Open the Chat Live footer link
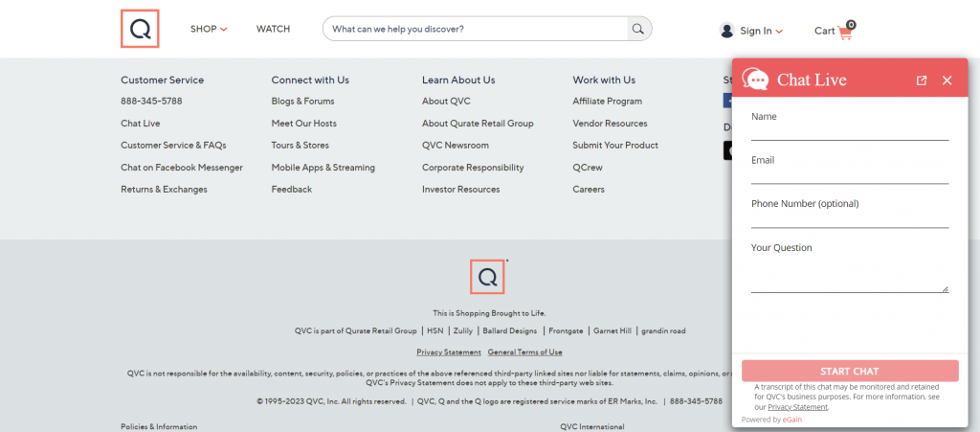 pos(140,124)
